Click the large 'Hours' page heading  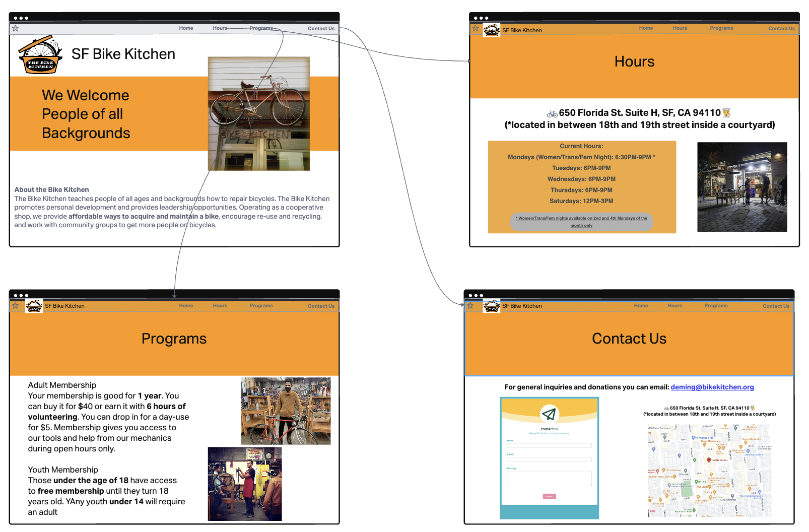pos(634,61)
